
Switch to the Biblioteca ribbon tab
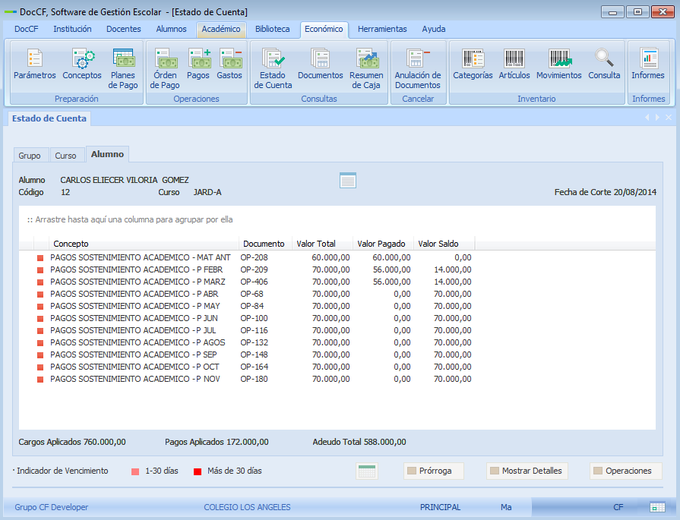tap(272, 29)
